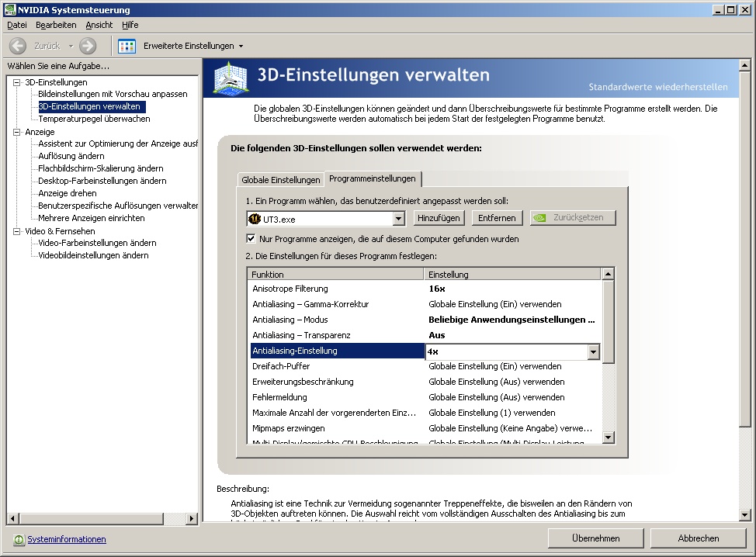Open the Systeminformationen link
The width and height of the screenshot is (756, 557).
point(67,539)
